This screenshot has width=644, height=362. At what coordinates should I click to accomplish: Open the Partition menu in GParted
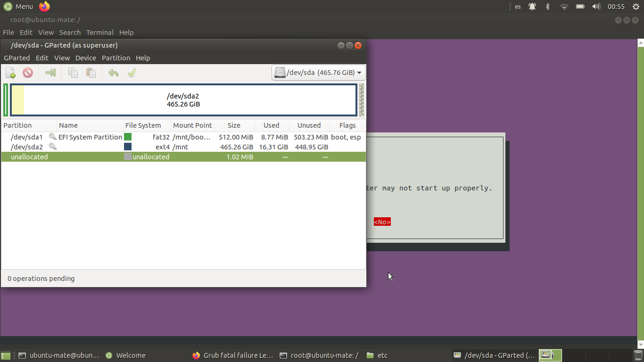(116, 58)
